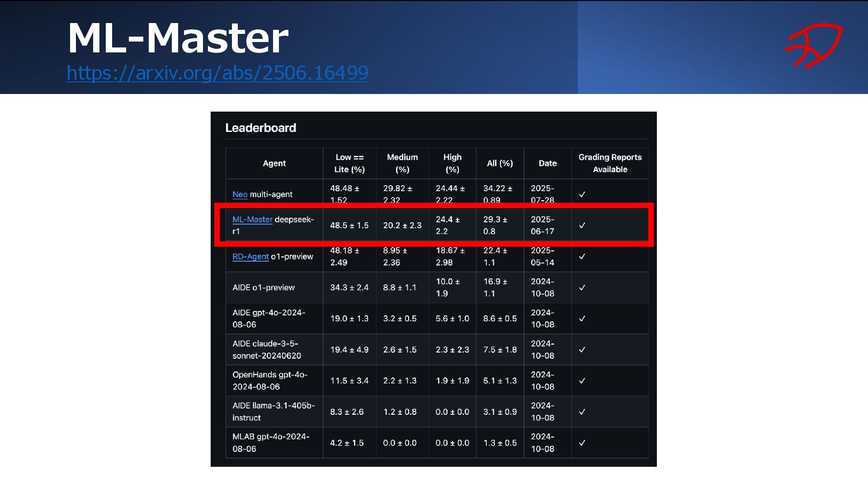Select the 10.0 ± 1.9 cell
This screenshot has width=868, height=488.
[x=453, y=287]
